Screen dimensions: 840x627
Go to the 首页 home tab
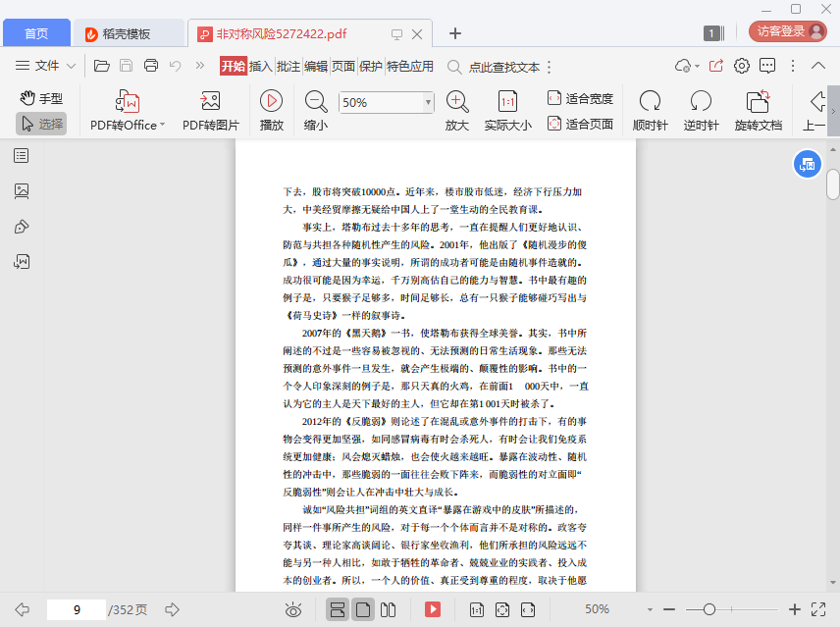point(36,33)
